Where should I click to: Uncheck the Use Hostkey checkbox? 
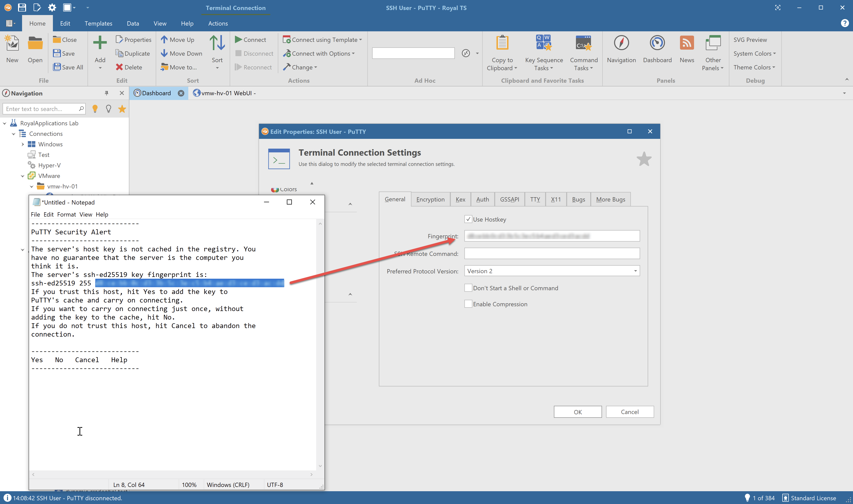pos(468,219)
